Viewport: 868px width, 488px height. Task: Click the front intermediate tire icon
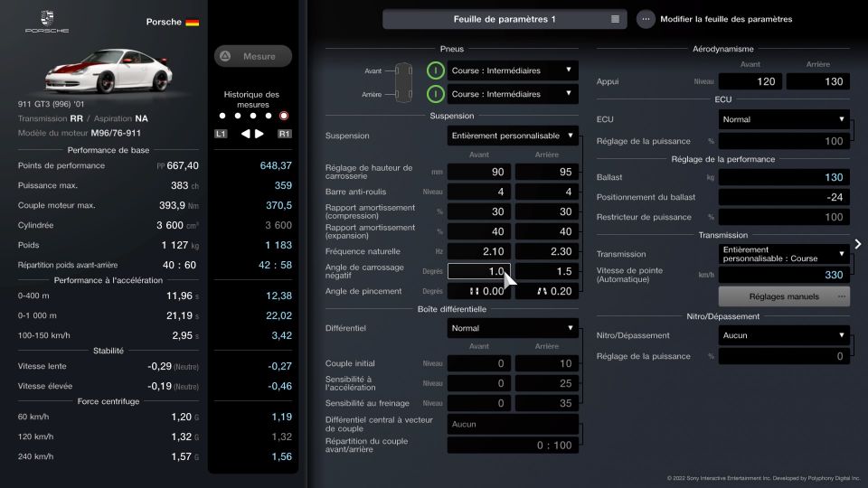pos(436,70)
